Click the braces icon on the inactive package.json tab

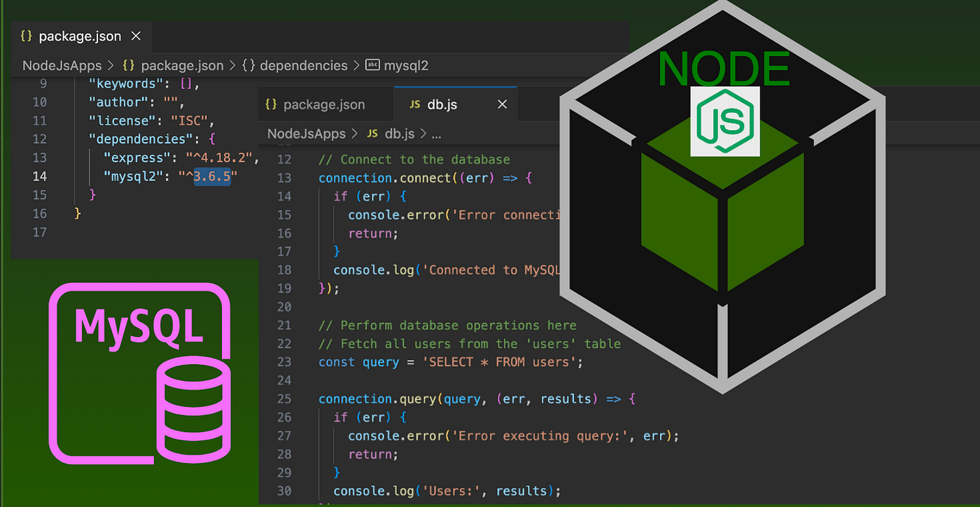point(272,104)
